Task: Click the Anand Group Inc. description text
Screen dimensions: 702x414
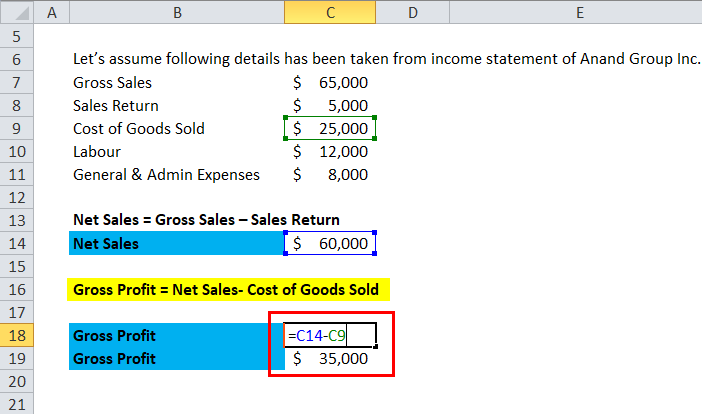Action: pos(386,59)
